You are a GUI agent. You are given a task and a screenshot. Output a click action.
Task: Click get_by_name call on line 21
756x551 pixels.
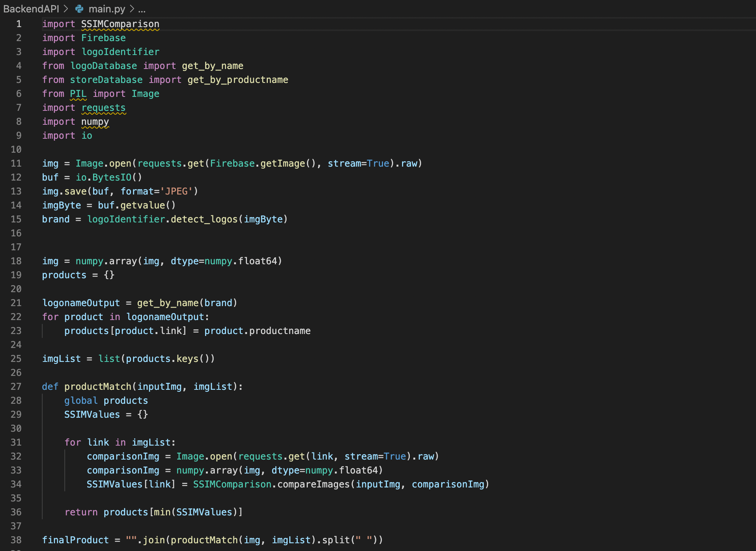[x=167, y=303]
